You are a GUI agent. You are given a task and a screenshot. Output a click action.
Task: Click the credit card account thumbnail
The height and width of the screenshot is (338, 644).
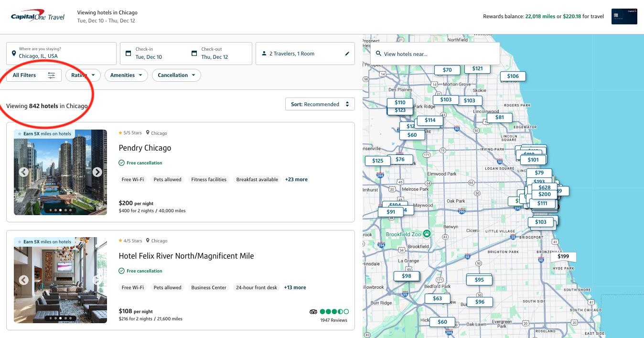[624, 16]
